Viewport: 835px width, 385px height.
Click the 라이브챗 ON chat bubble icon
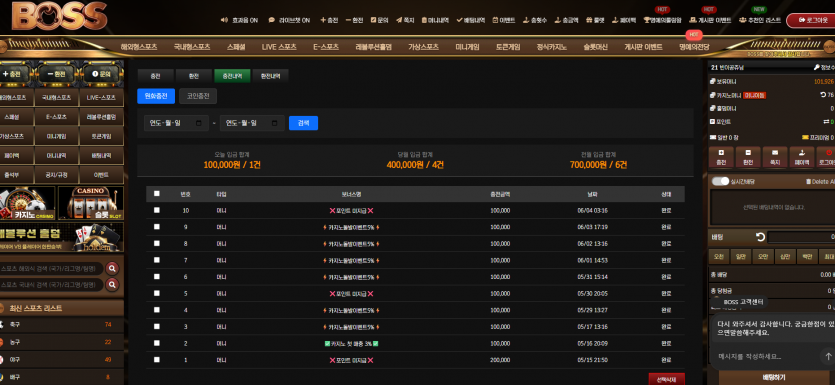click(272, 20)
